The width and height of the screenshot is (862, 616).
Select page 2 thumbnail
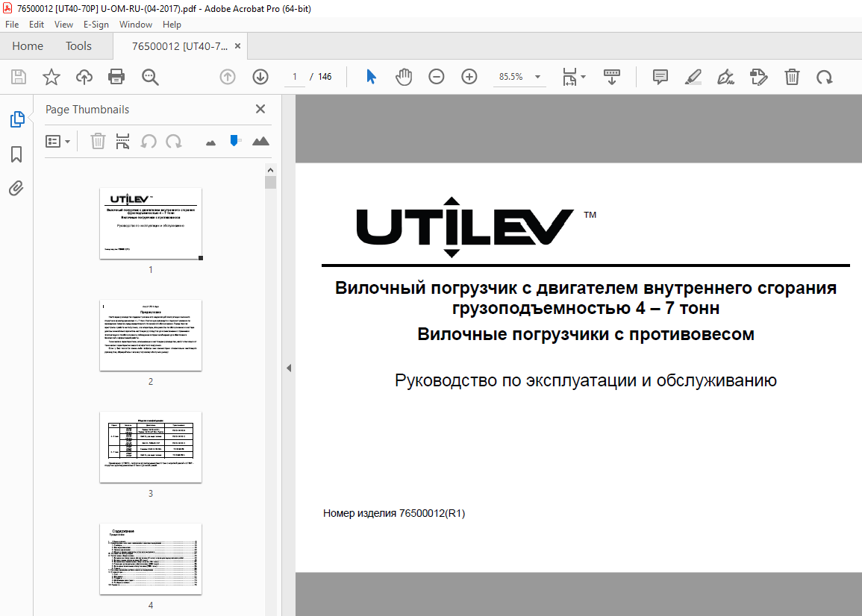coord(151,335)
